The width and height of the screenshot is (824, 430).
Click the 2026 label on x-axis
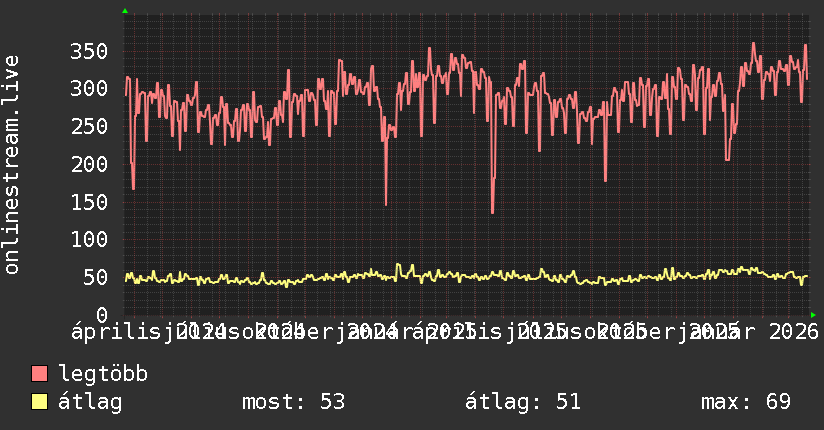pyautogui.click(x=794, y=332)
